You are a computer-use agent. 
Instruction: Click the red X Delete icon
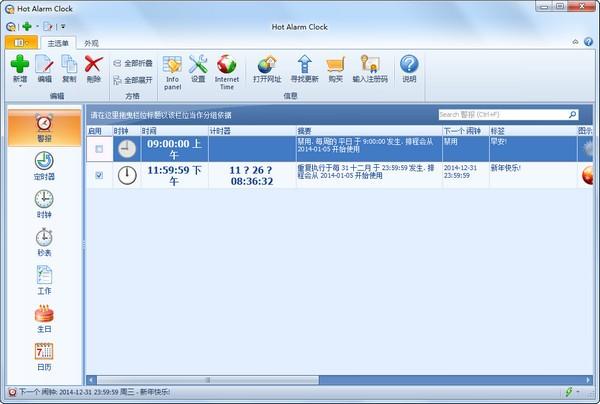(94, 67)
